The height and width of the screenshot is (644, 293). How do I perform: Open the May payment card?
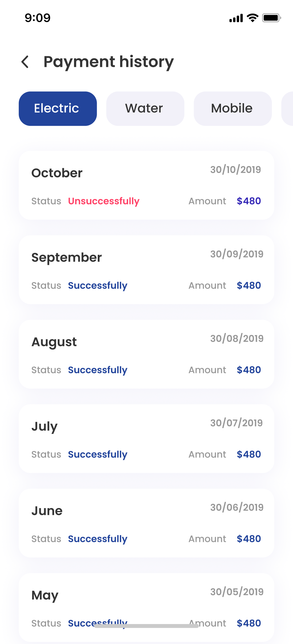pos(146,605)
